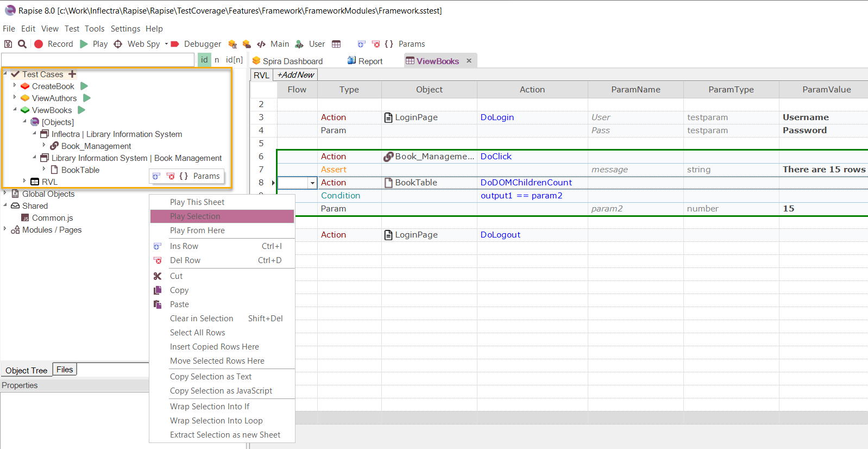Click the Save icon in the toolbar
868x449 pixels.
click(8, 44)
